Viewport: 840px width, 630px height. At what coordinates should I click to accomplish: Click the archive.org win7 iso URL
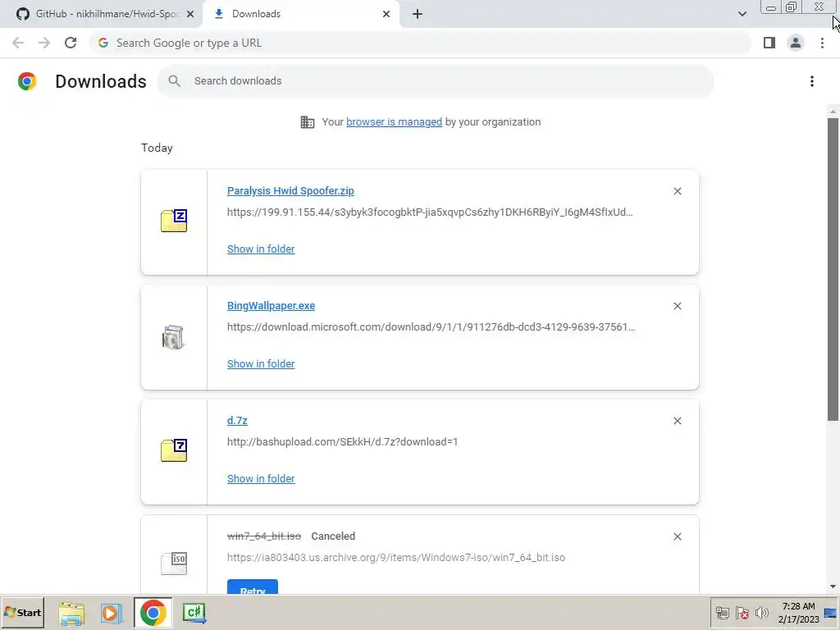pyautogui.click(x=396, y=558)
